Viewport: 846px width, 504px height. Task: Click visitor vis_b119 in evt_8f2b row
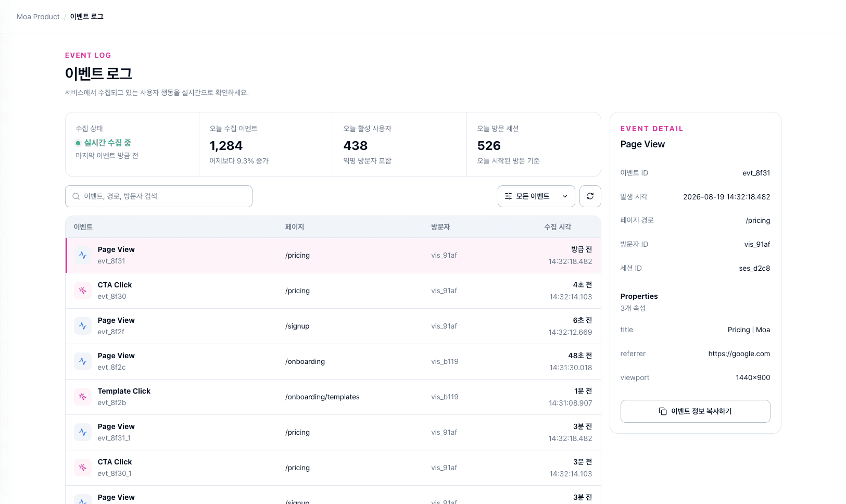coord(445,397)
